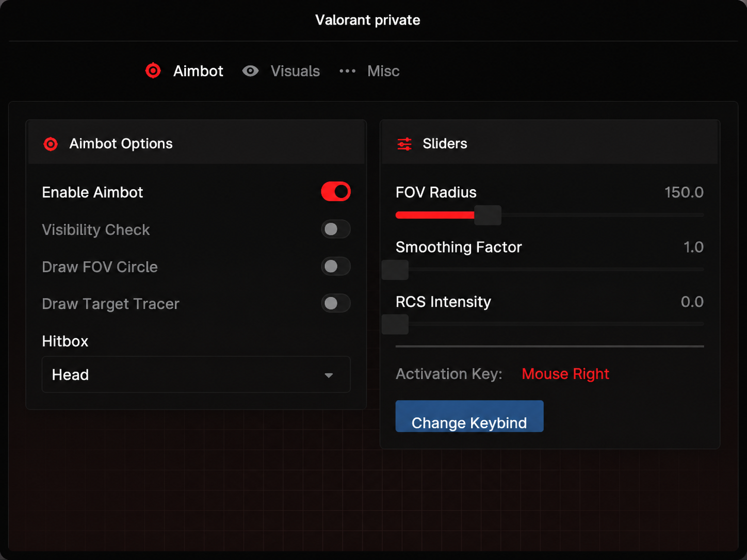Click the red "Mouse Right" activation key text
This screenshot has height=560, width=747.
tap(565, 374)
